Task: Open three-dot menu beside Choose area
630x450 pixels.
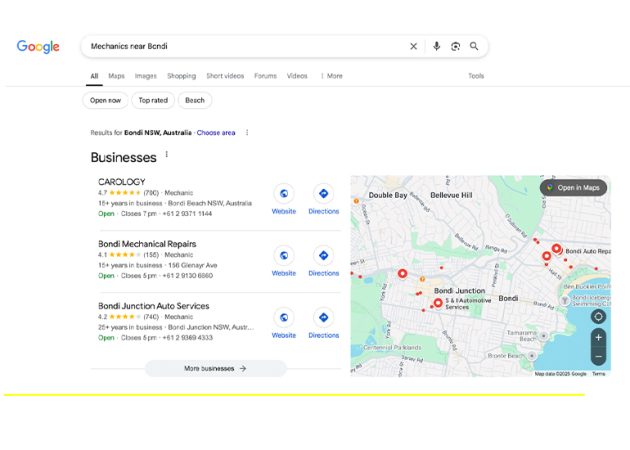Action: pos(247,133)
